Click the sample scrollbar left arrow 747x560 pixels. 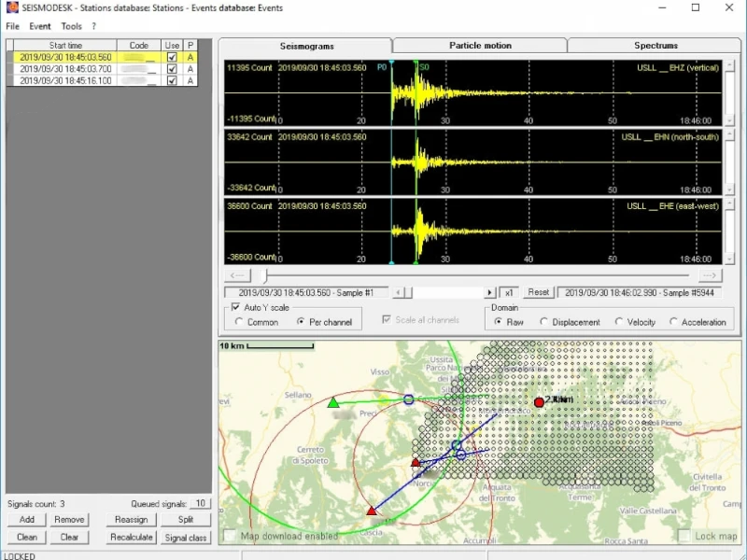pyautogui.click(x=396, y=292)
